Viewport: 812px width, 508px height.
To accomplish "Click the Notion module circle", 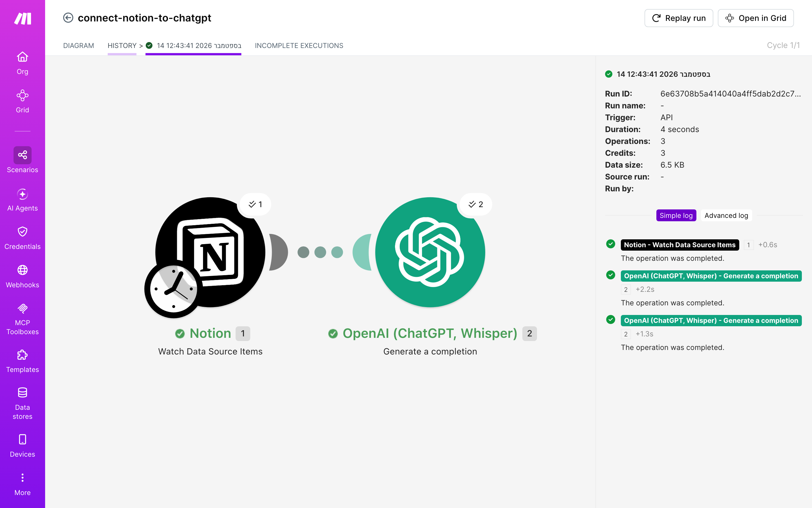I will [x=210, y=252].
